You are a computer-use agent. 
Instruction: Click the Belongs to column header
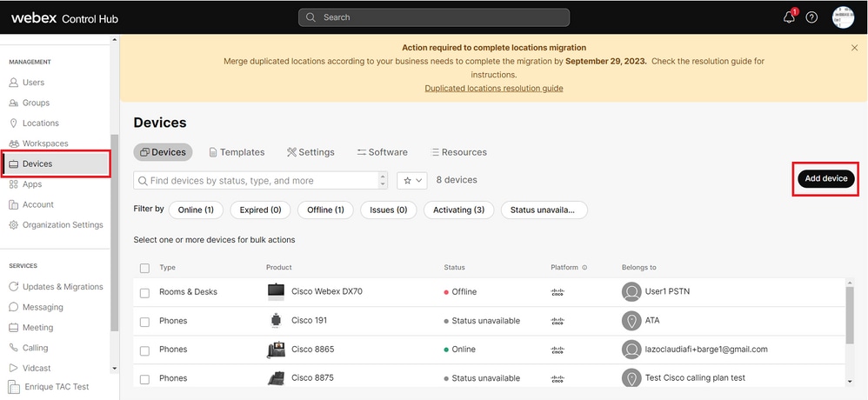(x=638, y=268)
